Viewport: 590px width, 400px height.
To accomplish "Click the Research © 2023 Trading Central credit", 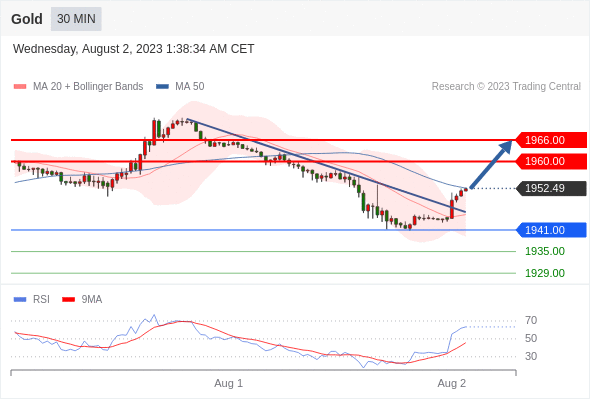I will [506, 87].
